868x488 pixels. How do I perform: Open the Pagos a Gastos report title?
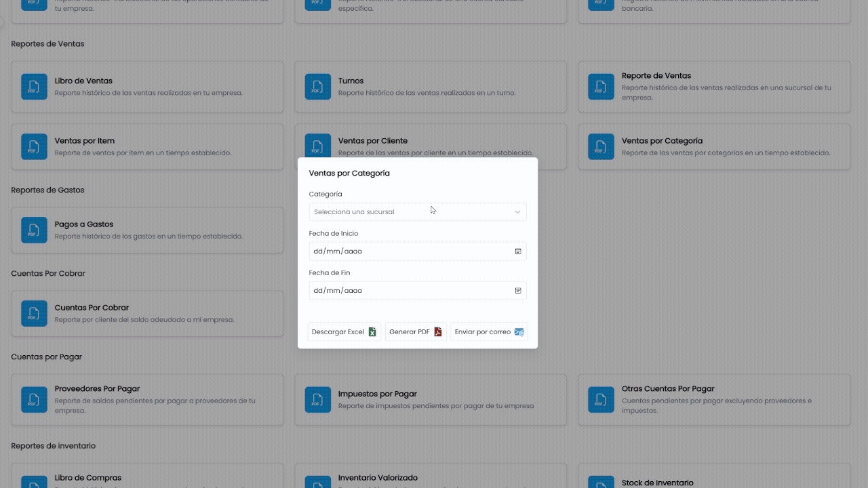click(84, 224)
